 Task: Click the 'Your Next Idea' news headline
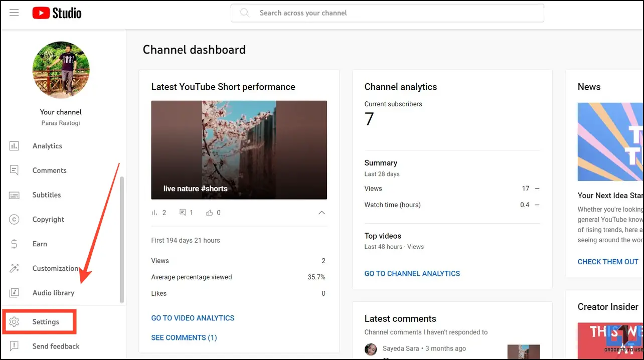point(610,196)
